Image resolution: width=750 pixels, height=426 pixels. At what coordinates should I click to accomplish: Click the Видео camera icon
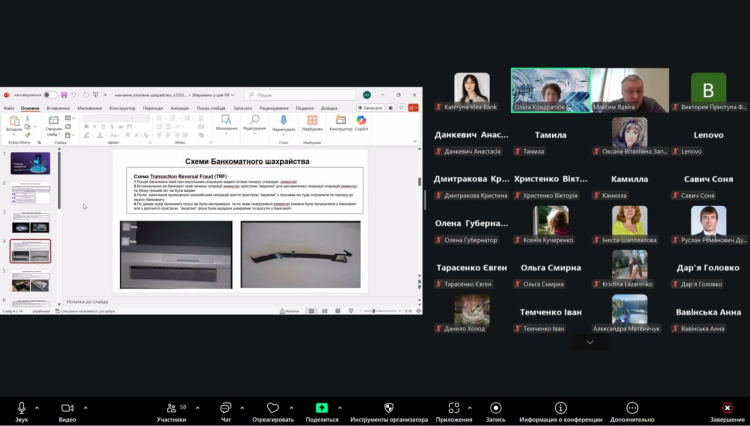(67, 408)
